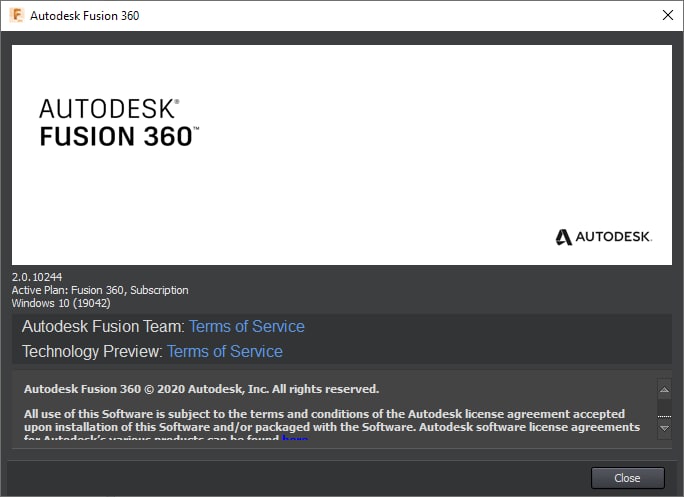
Task: Click the 'Technology Preview:' label
Action: click(x=92, y=351)
